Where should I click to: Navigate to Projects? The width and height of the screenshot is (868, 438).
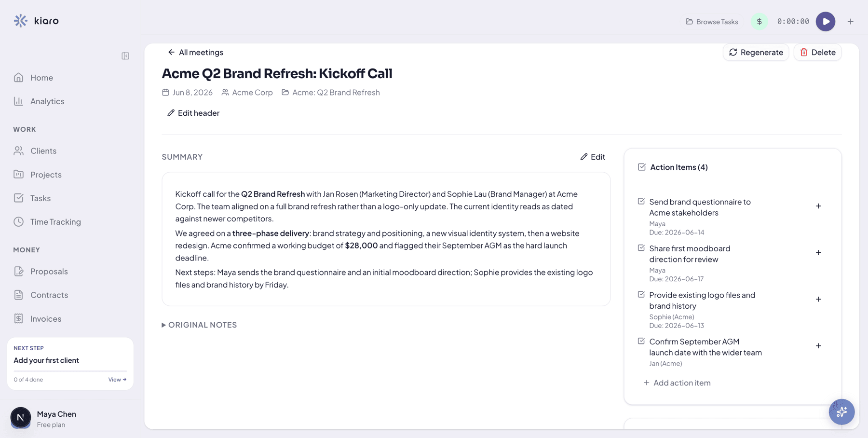38,175
